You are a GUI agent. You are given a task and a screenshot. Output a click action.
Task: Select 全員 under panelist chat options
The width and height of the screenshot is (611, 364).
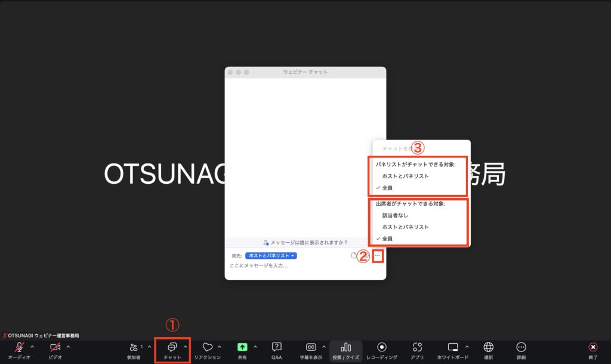click(x=388, y=188)
